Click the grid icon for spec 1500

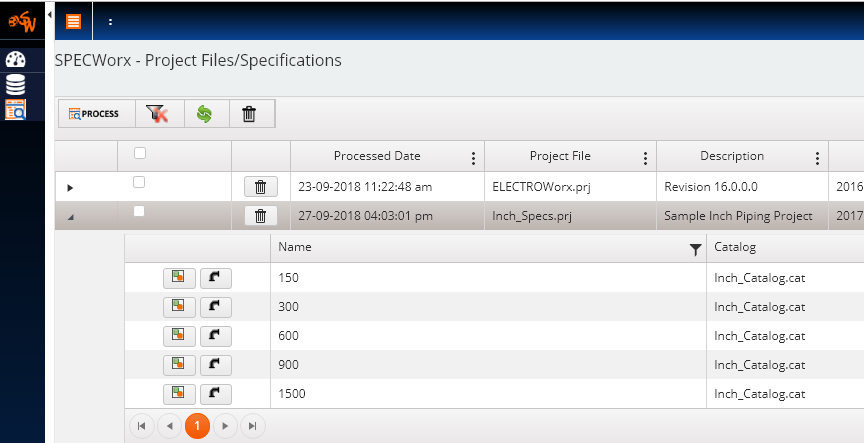point(179,394)
